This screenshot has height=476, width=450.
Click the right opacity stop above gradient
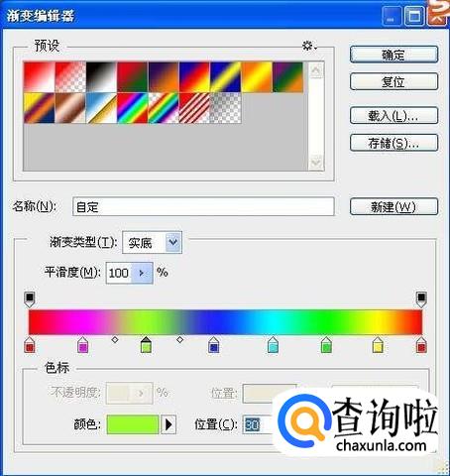(421, 299)
